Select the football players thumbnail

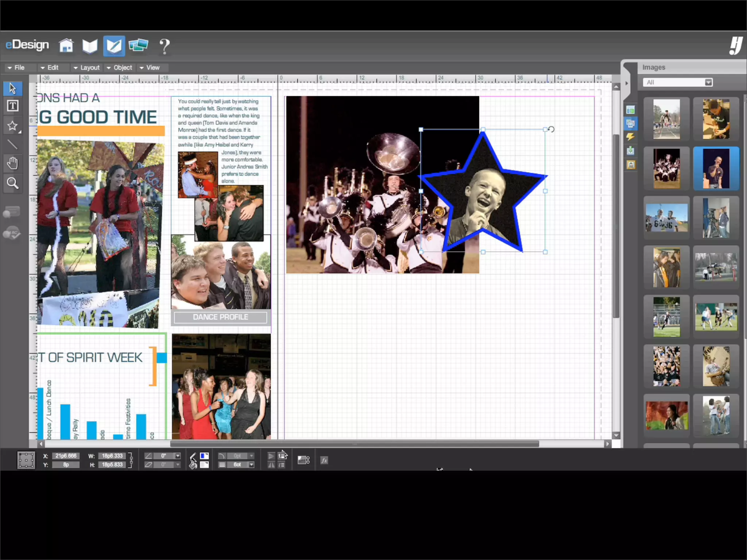point(666,218)
